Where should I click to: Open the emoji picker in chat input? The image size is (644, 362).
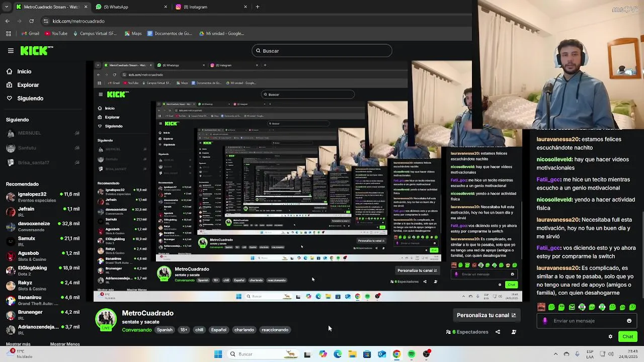pos(629,321)
